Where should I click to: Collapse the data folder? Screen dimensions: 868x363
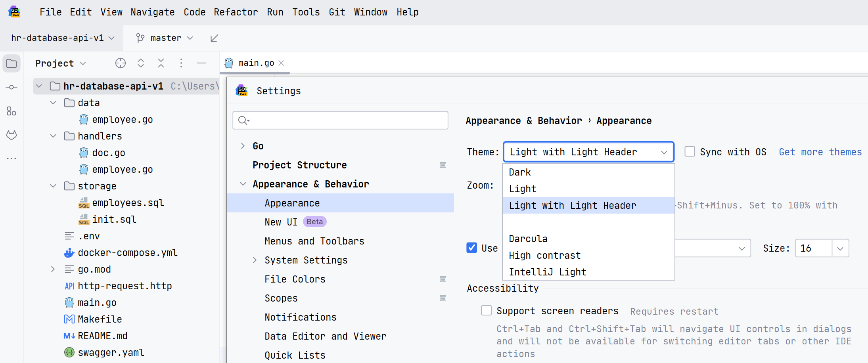tap(53, 103)
